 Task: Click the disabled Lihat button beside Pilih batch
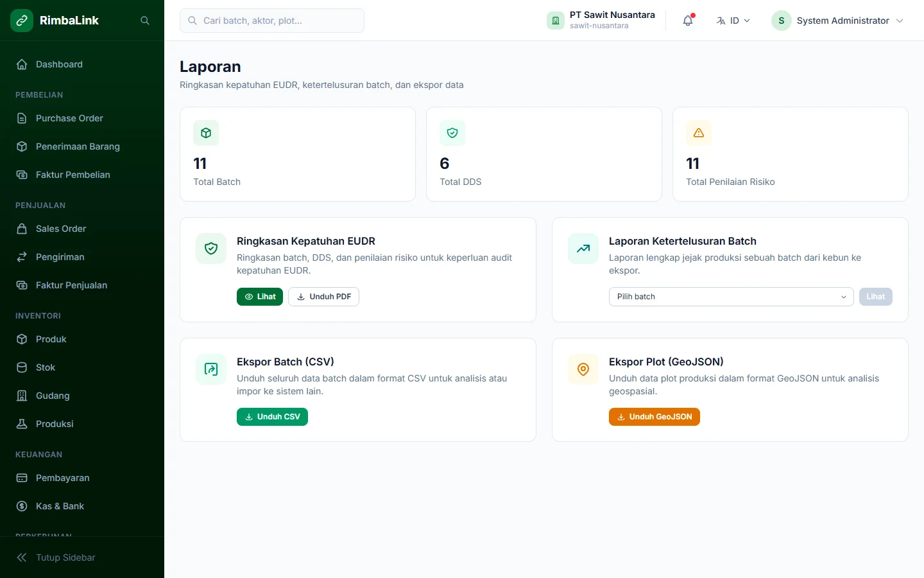point(875,297)
